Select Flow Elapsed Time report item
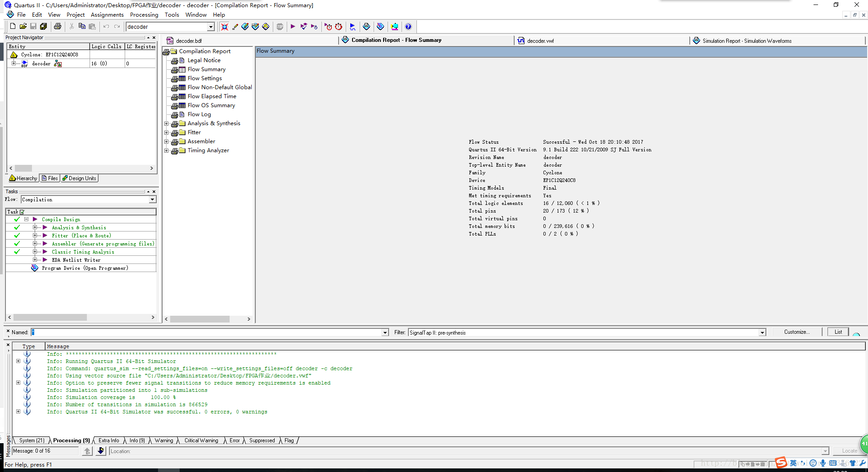Image resolution: width=868 pixels, height=472 pixels. point(212,96)
